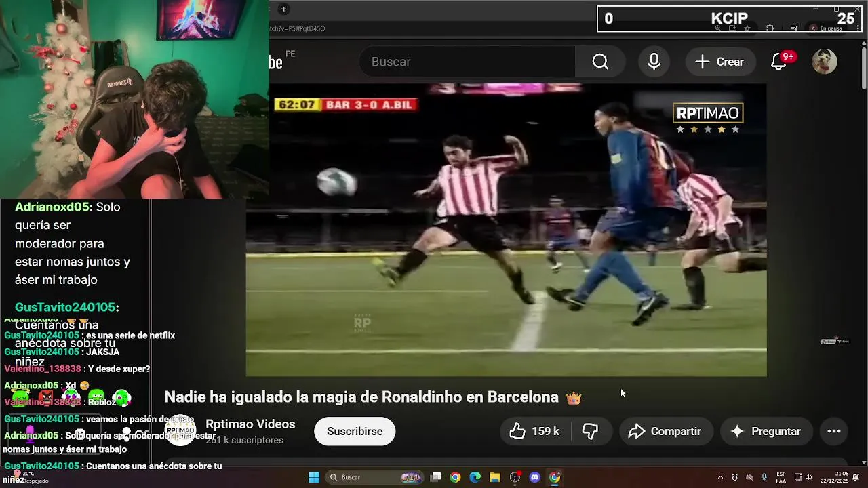Screen dimensions: 868x488
Task: Click the Preguntar button
Action: tap(766, 431)
